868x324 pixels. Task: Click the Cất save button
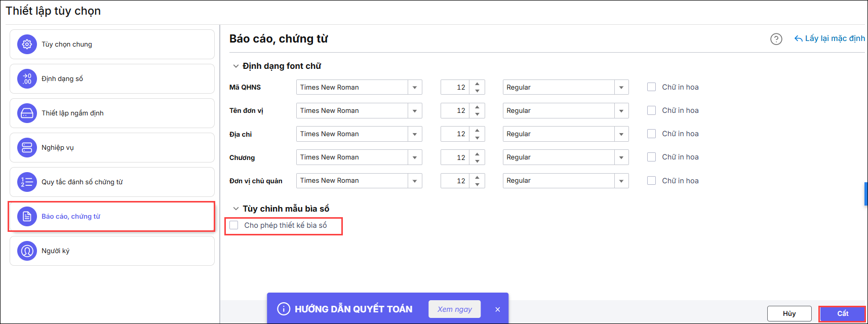[842, 314]
